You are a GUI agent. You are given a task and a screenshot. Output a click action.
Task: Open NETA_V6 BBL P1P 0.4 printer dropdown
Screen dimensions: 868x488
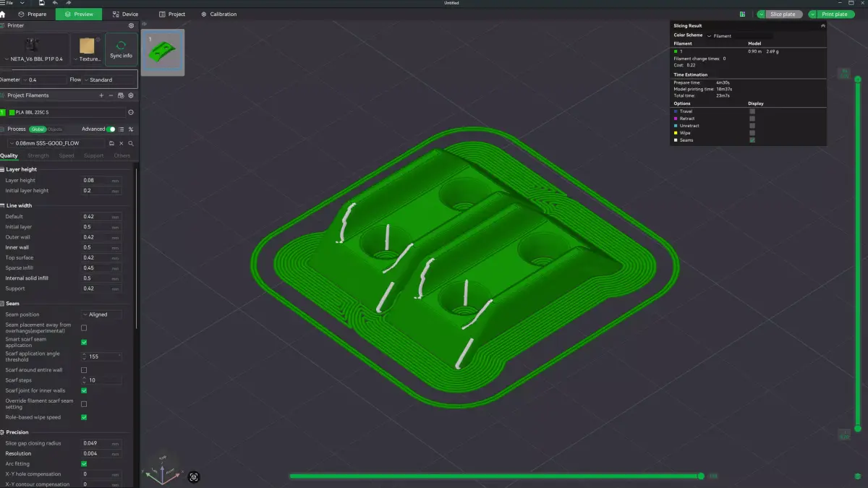33,59
